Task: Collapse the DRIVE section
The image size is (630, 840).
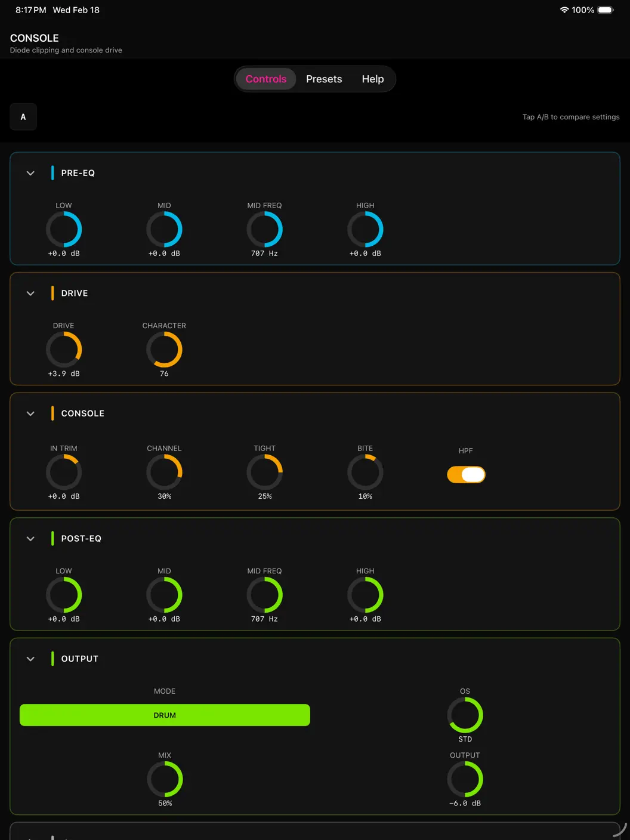Action: pos(30,294)
